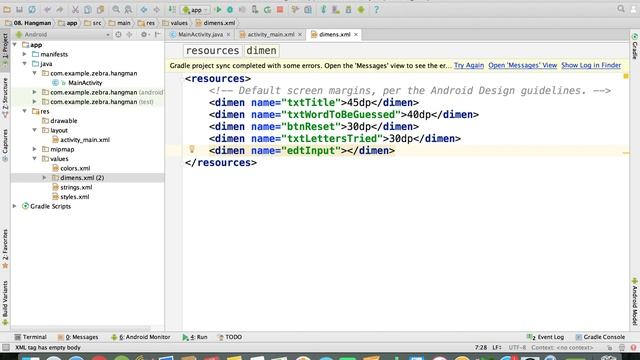This screenshot has height=360, width=640.
Task: Click the Synchronize toolbar icon
Action: point(32,9)
